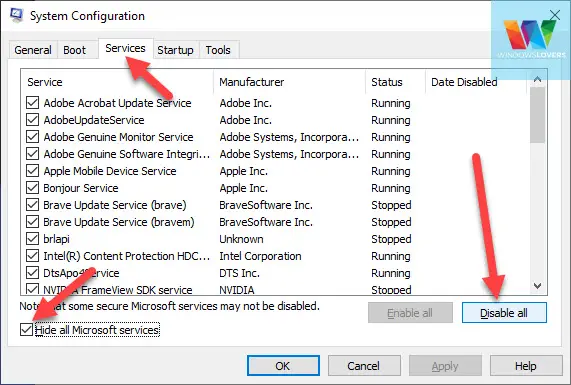Select the Adobe Acrobat Update Service name
Viewport: 571px width, 385px height.
[117, 103]
